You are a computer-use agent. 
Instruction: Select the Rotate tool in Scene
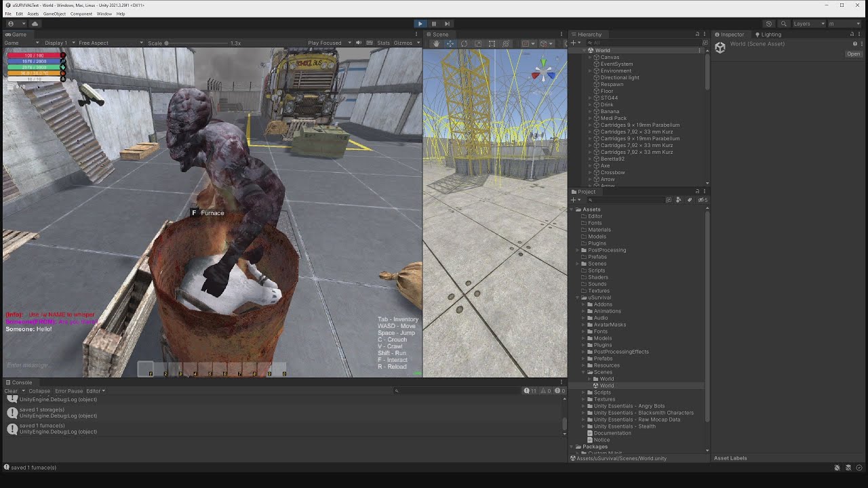[464, 43]
